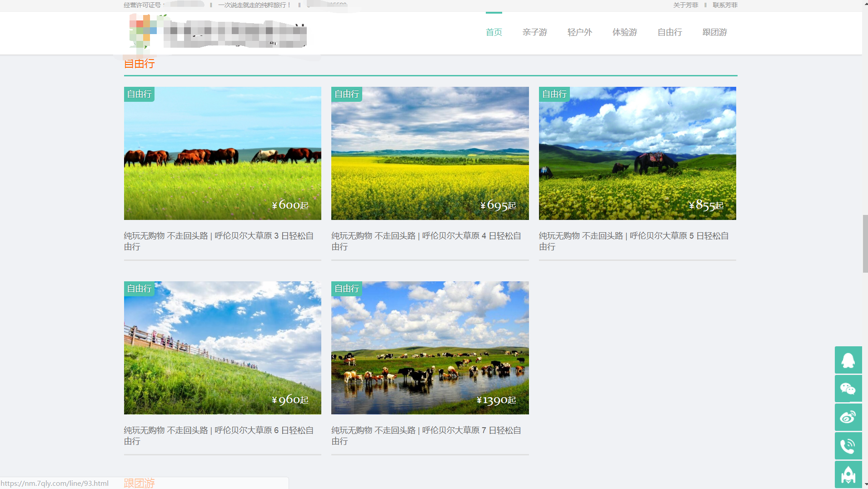Click the scrollbar up arrow

click(865, 4)
